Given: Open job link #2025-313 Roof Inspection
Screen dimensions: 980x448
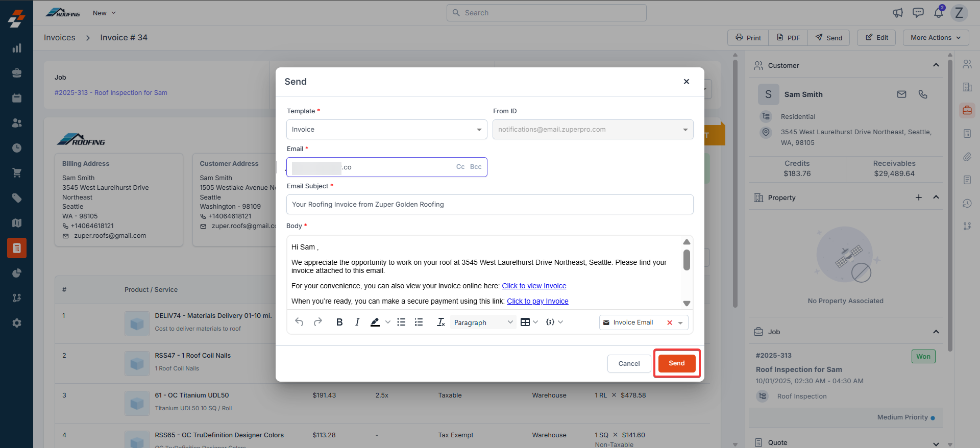Looking at the screenshot, I should click(x=111, y=93).
